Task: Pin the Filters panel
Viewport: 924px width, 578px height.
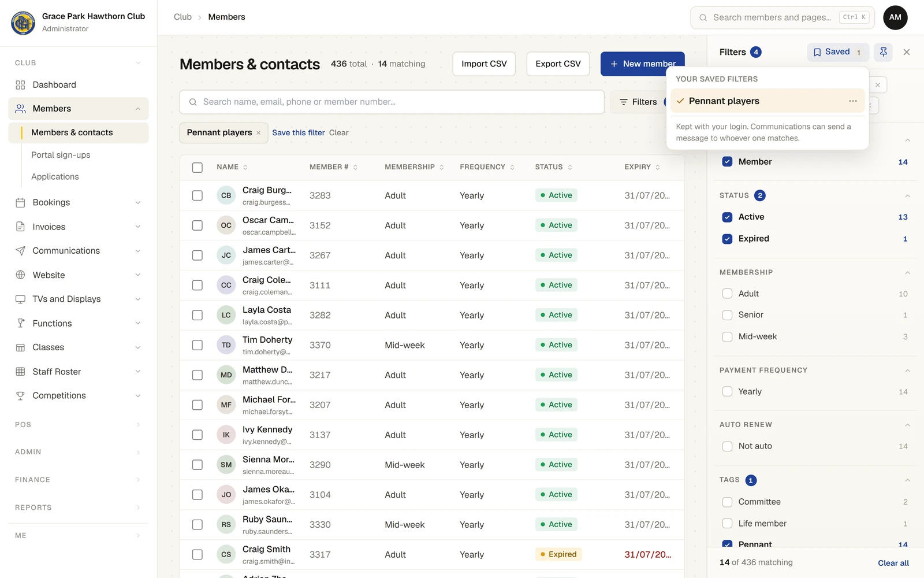Action: tap(883, 52)
